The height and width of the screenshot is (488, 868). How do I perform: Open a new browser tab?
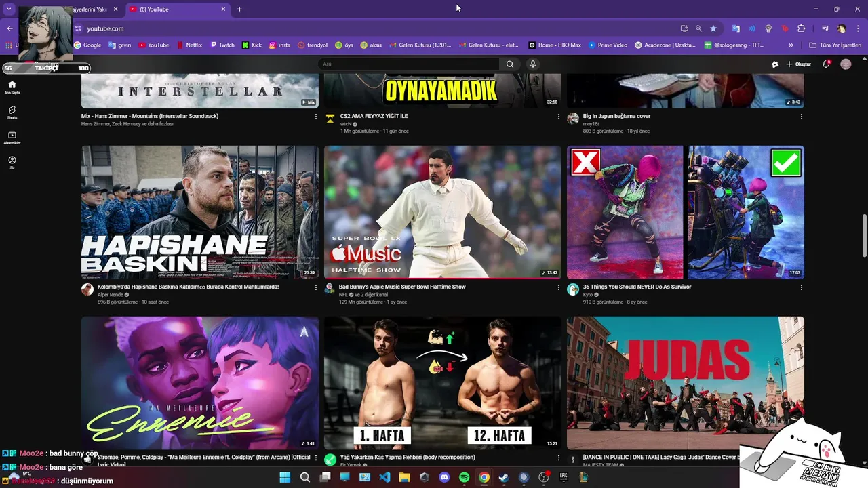(x=239, y=9)
